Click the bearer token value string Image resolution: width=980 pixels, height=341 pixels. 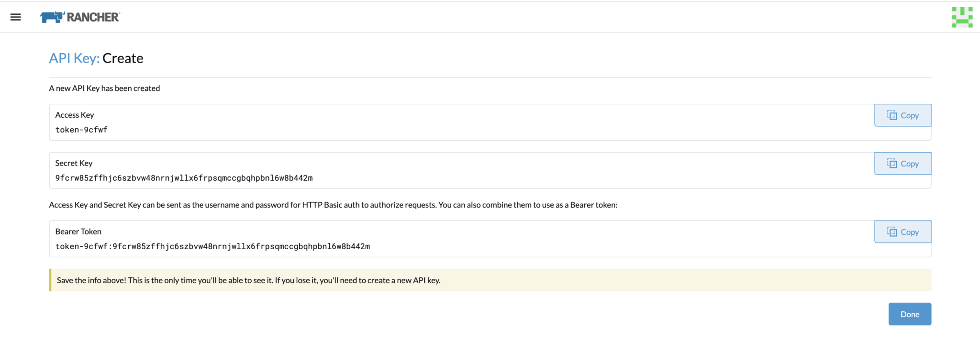click(212, 246)
